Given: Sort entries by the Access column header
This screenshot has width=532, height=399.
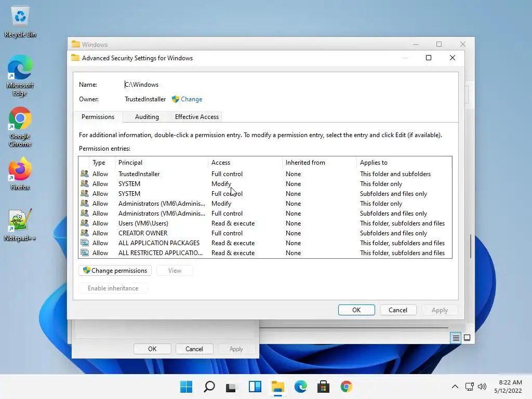Looking at the screenshot, I should pyautogui.click(x=245, y=163).
